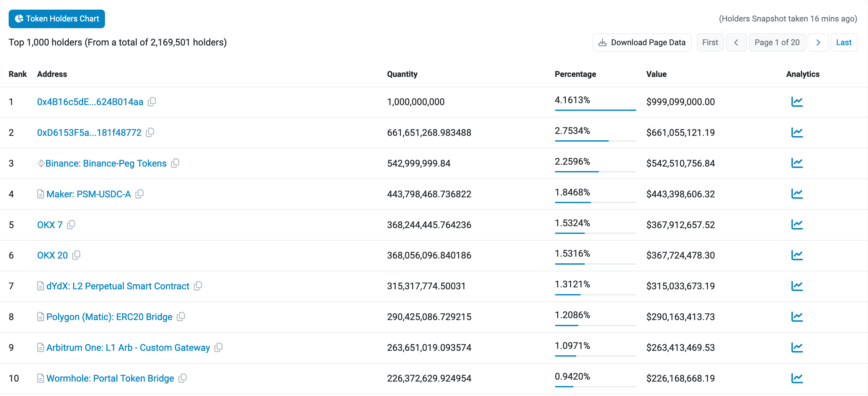The height and width of the screenshot is (396, 868).
Task: Open analytics chart for rank 1 holder
Action: tap(797, 102)
